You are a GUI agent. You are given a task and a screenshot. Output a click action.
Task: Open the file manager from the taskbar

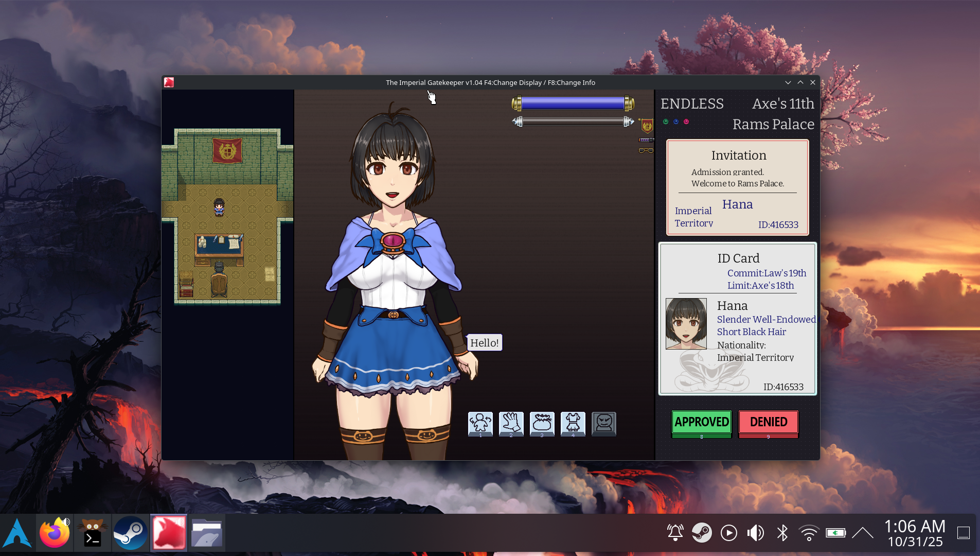[206, 533]
